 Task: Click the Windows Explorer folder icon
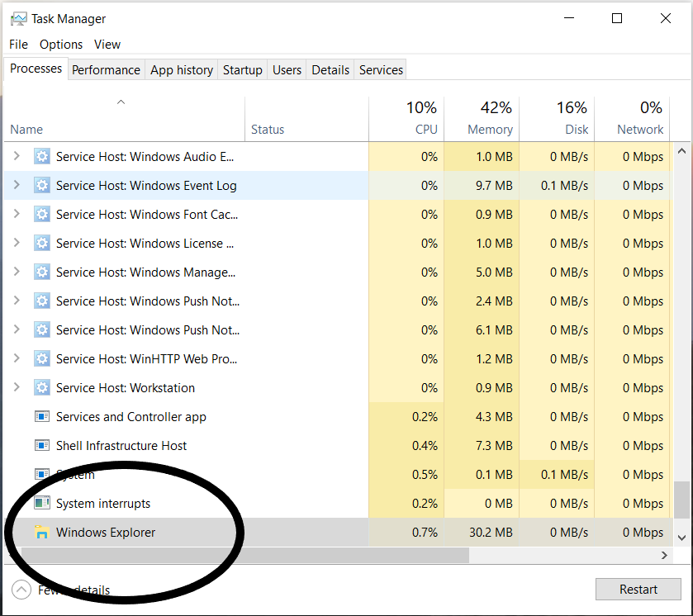coord(42,533)
